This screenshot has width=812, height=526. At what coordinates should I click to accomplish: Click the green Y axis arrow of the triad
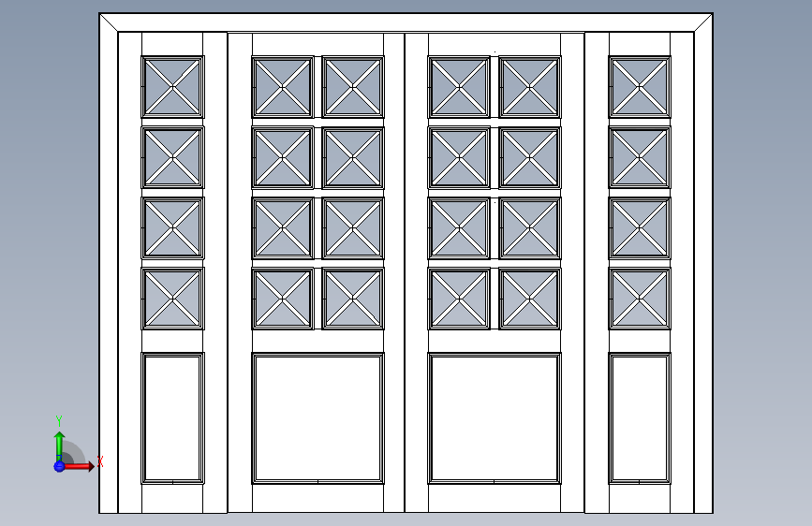[60, 446]
